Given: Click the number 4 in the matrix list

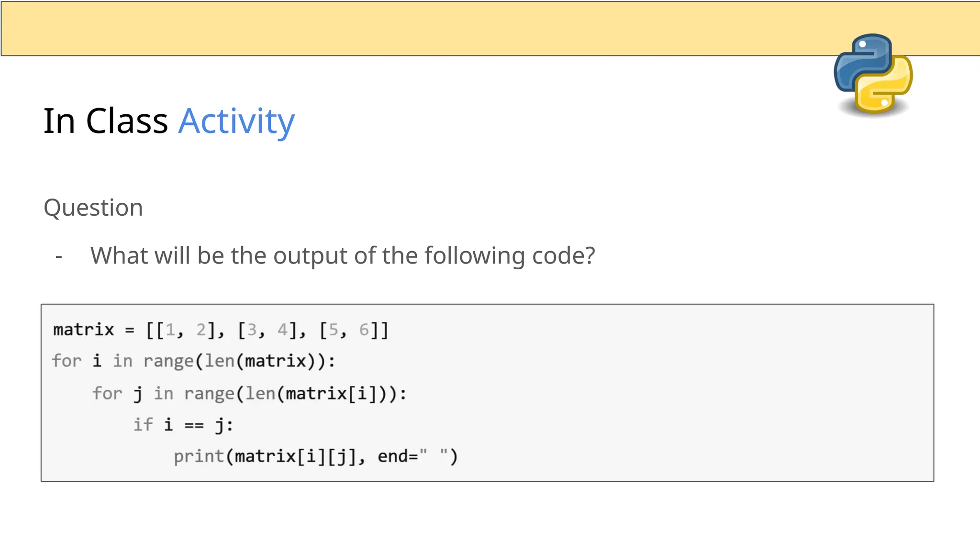Looking at the screenshot, I should click(x=282, y=330).
